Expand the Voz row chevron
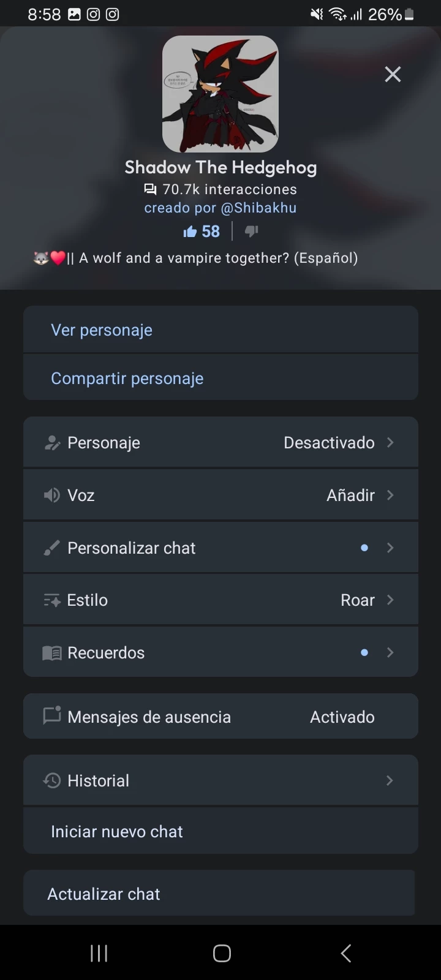Viewport: 441px width, 980px height. coord(390,495)
